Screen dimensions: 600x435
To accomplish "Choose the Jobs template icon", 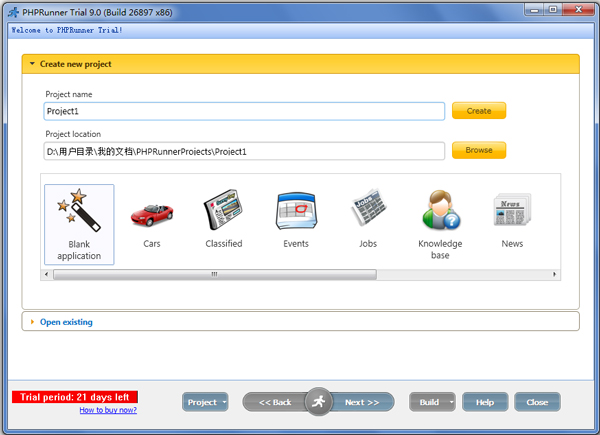I will coord(368,207).
